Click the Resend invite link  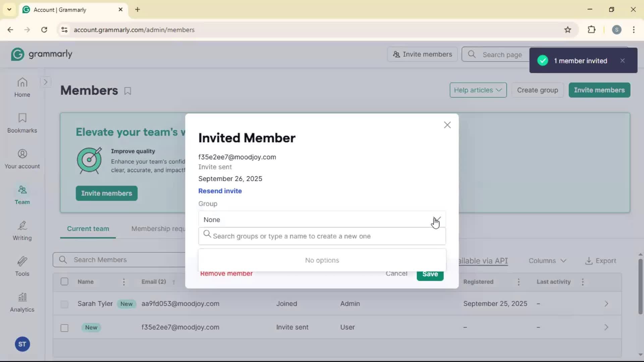(x=220, y=191)
